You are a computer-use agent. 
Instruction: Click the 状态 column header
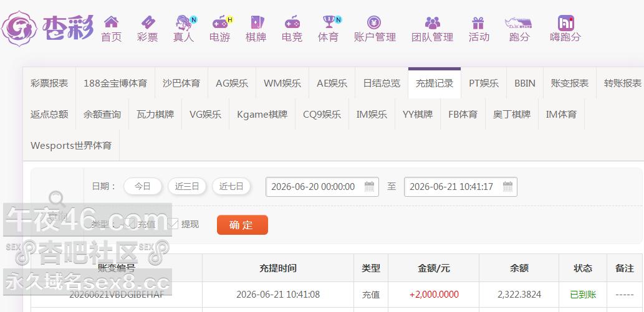point(583,268)
